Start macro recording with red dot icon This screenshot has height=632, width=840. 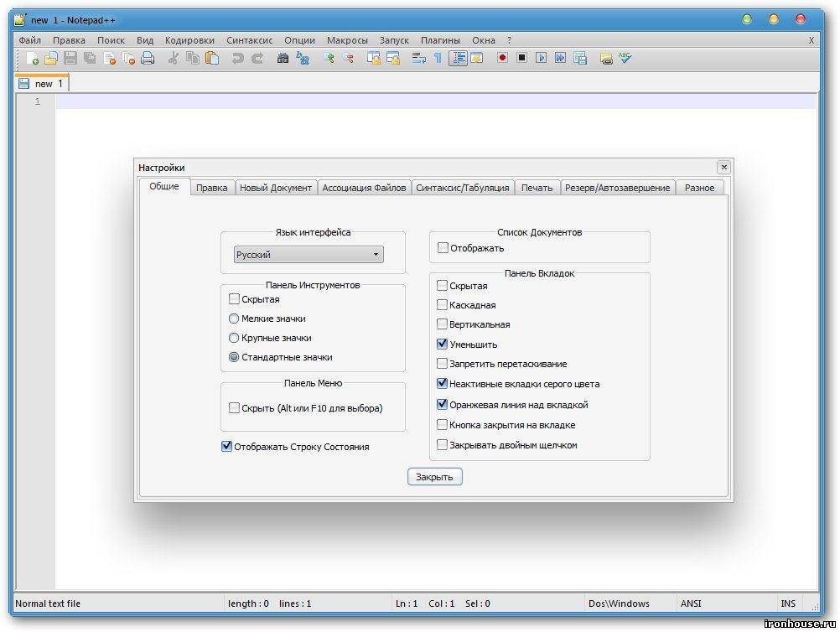pos(502,58)
